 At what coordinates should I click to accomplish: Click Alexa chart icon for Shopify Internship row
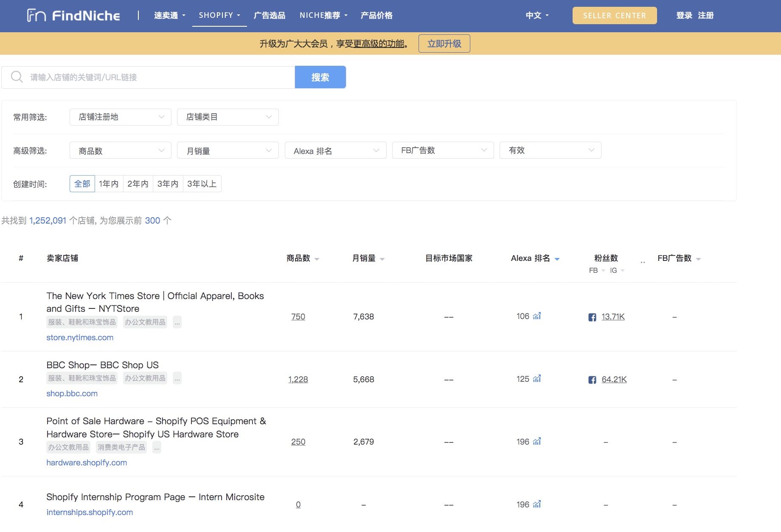coord(537,504)
